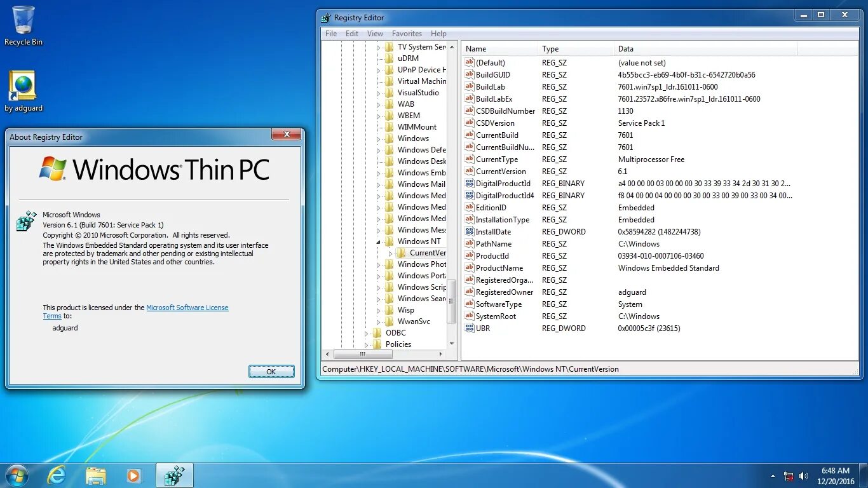
Task: Show hidden tray icons arrow
Action: pyautogui.click(x=773, y=476)
